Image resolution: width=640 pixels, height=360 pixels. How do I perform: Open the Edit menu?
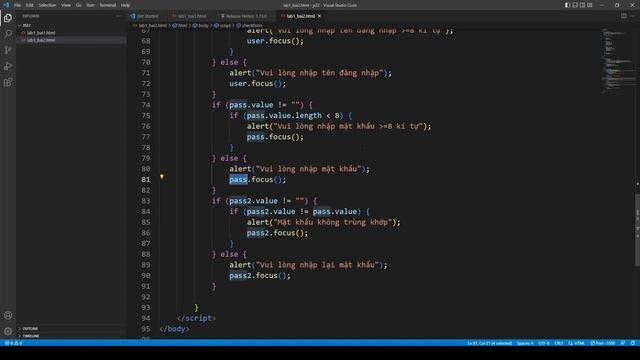(30, 5)
